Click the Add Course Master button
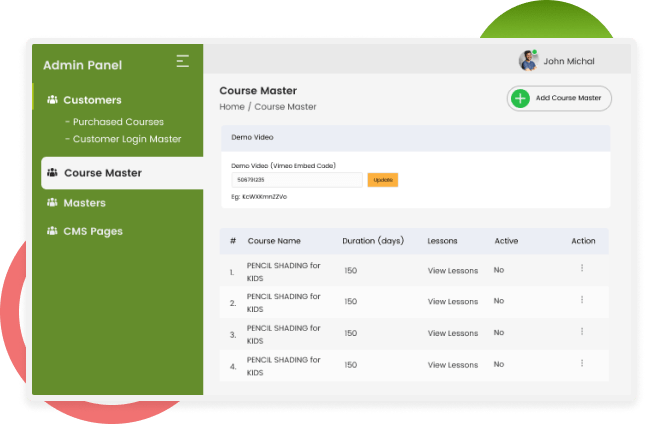Viewport: 646px width, 424px height. click(559, 98)
